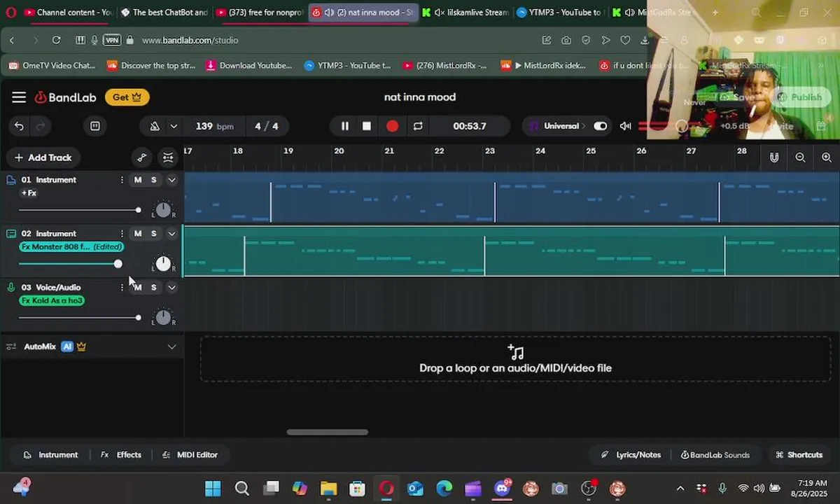The height and width of the screenshot is (504, 840).
Task: Open the Universal mastering preset
Action: coord(556,126)
